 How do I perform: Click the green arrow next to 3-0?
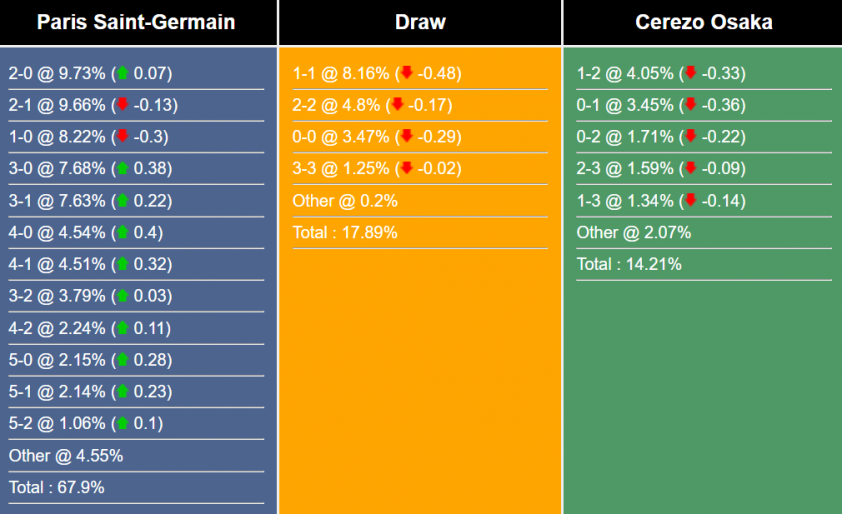tap(123, 169)
